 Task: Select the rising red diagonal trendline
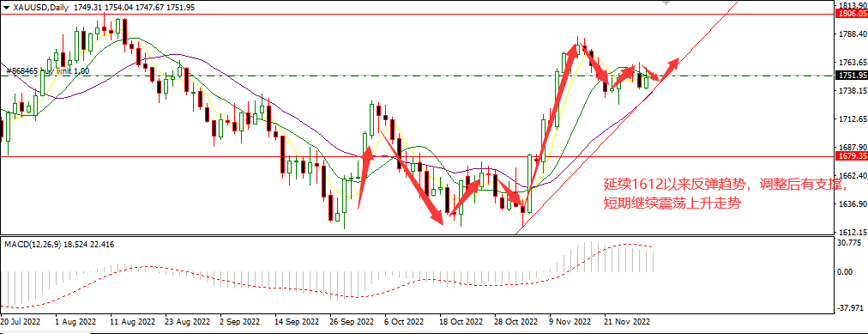pos(625,118)
